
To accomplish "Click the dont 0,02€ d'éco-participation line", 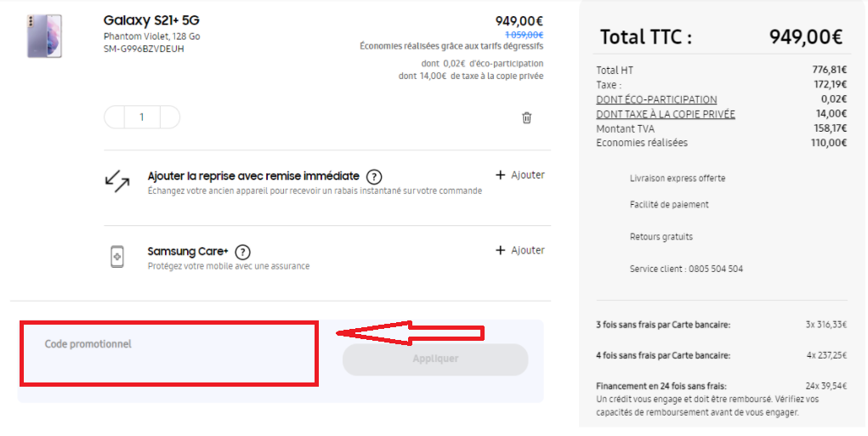I will click(x=482, y=64).
